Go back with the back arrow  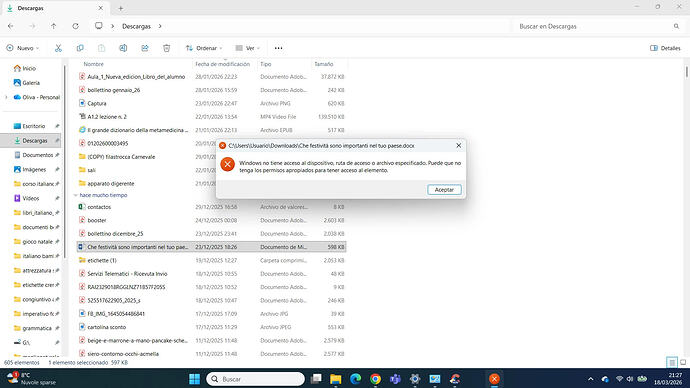[11, 26]
